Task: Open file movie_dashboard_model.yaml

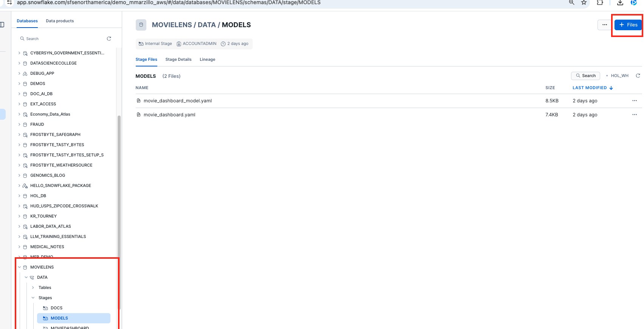Action: coord(178,101)
